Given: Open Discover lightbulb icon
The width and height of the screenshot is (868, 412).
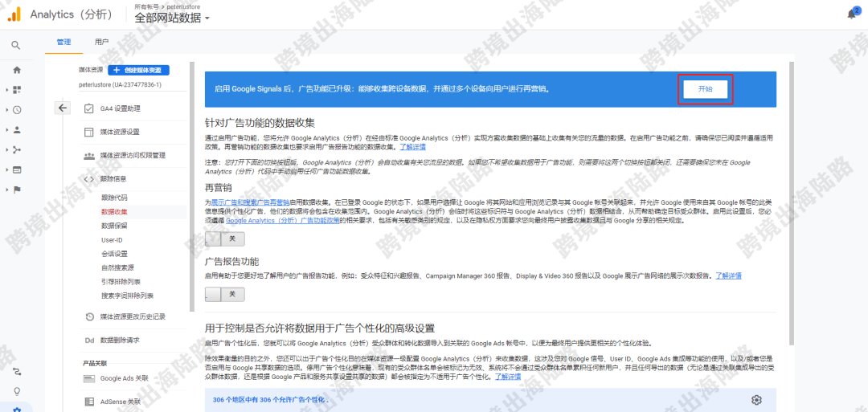Looking at the screenshot, I should click(x=17, y=391).
